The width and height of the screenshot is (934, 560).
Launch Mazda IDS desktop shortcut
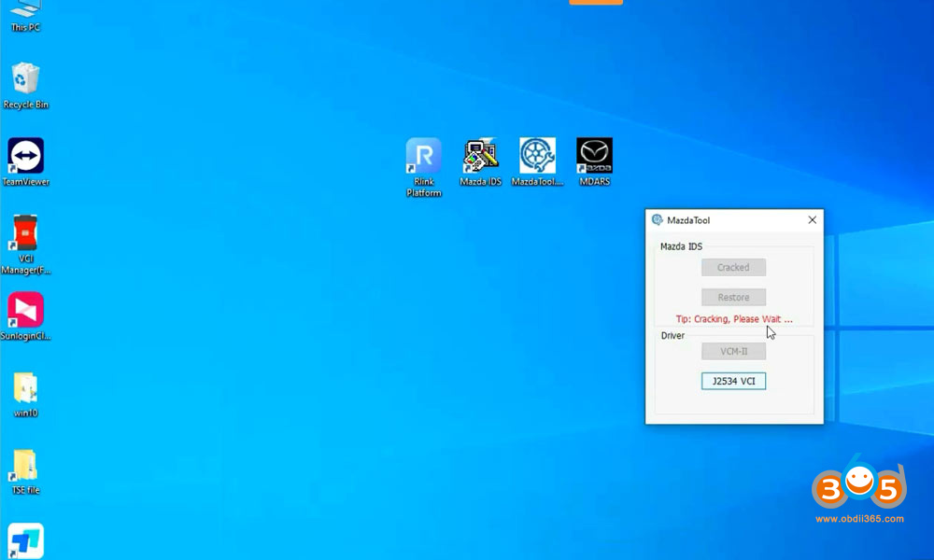pyautogui.click(x=480, y=161)
